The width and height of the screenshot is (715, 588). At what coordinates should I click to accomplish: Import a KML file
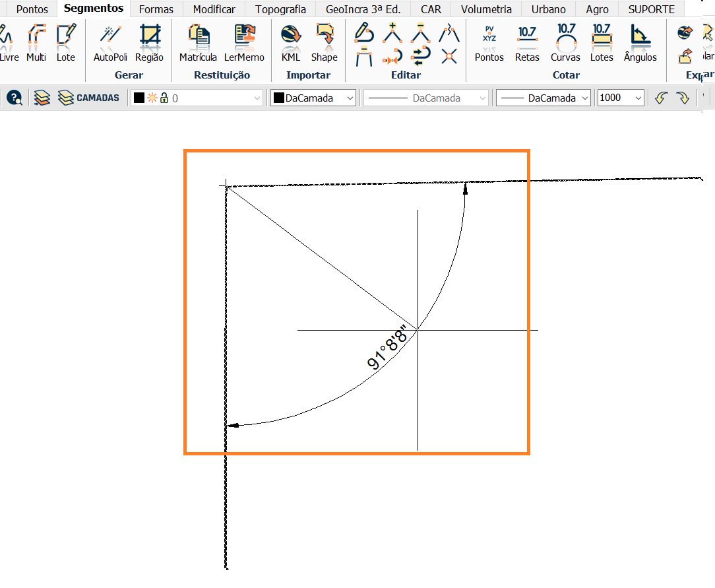click(x=290, y=44)
